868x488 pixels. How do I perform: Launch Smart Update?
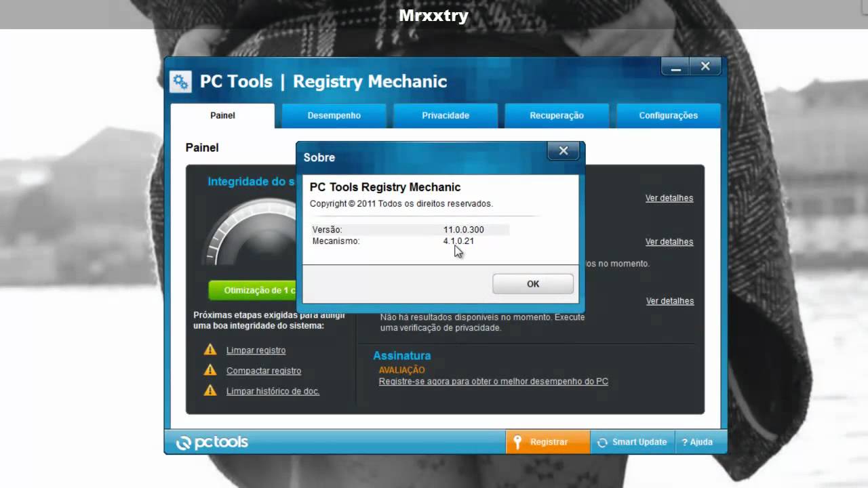pos(632,442)
